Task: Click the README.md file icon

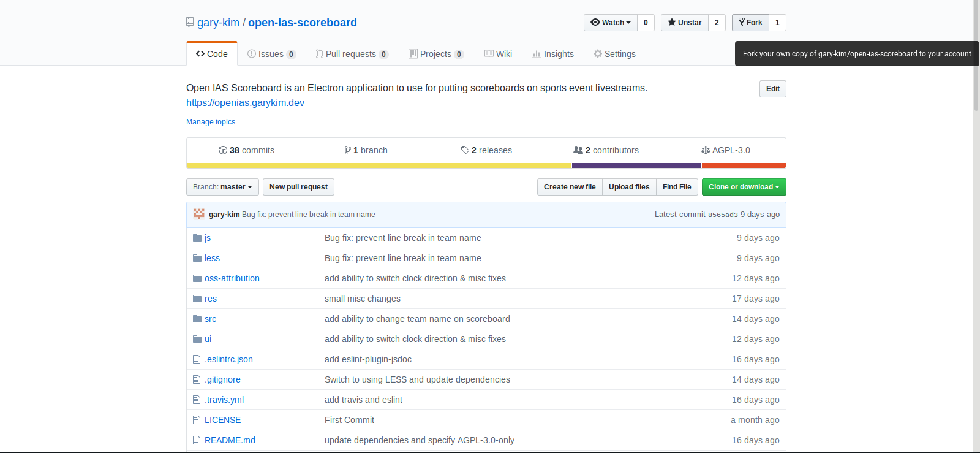Action: pyautogui.click(x=197, y=440)
